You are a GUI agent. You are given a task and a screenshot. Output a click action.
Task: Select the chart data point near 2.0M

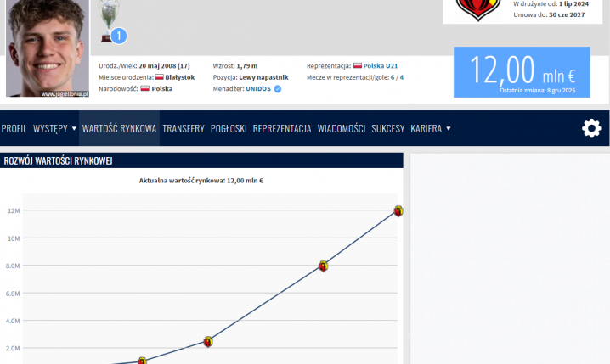pyautogui.click(x=207, y=341)
